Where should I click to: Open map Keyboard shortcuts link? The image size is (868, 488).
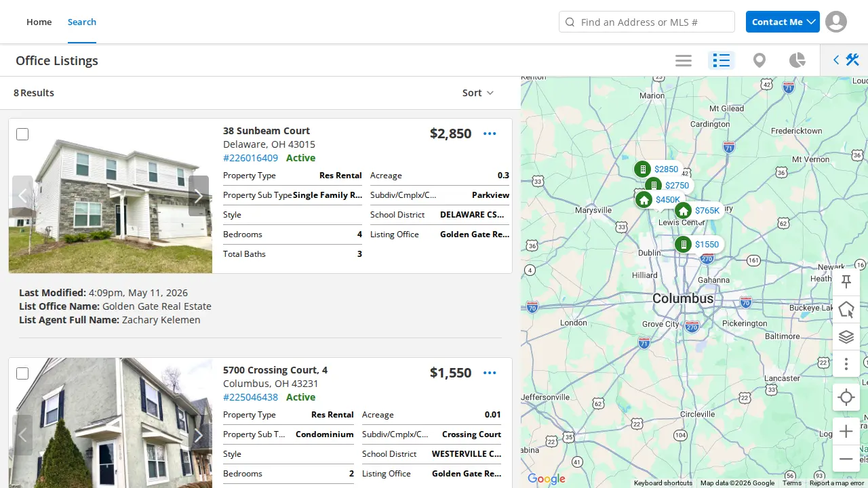(663, 483)
